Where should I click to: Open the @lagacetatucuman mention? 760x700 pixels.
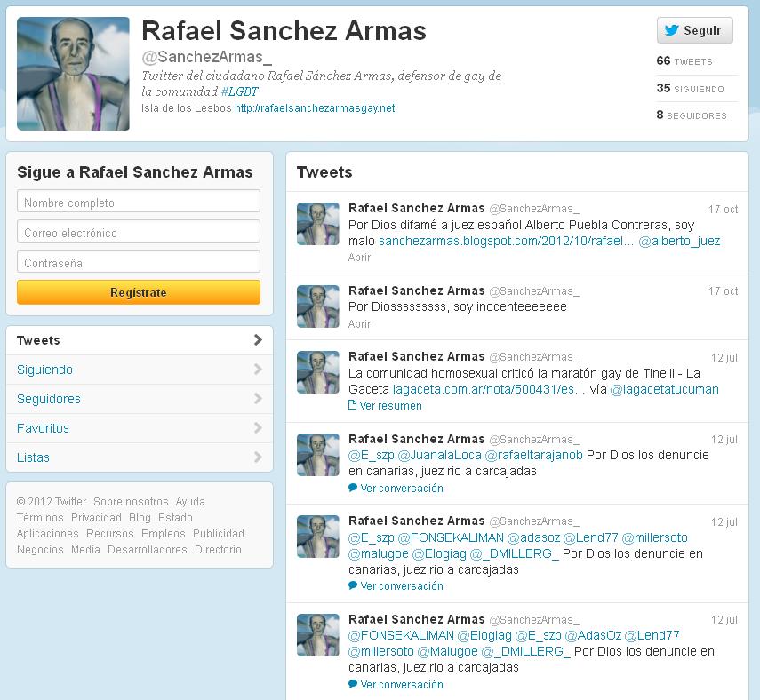tap(665, 389)
